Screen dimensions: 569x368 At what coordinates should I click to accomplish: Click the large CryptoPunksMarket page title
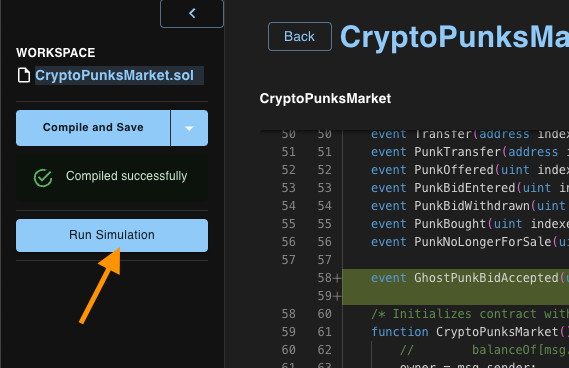[x=454, y=37]
